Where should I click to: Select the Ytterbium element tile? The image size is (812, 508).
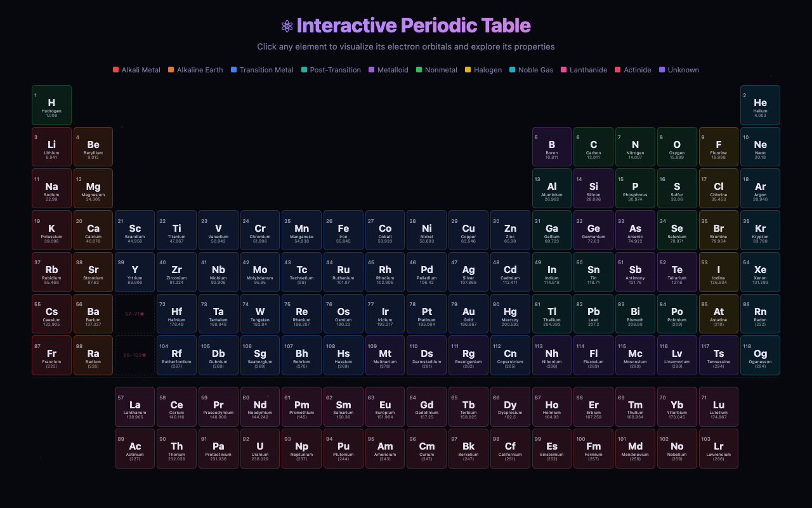click(x=677, y=407)
